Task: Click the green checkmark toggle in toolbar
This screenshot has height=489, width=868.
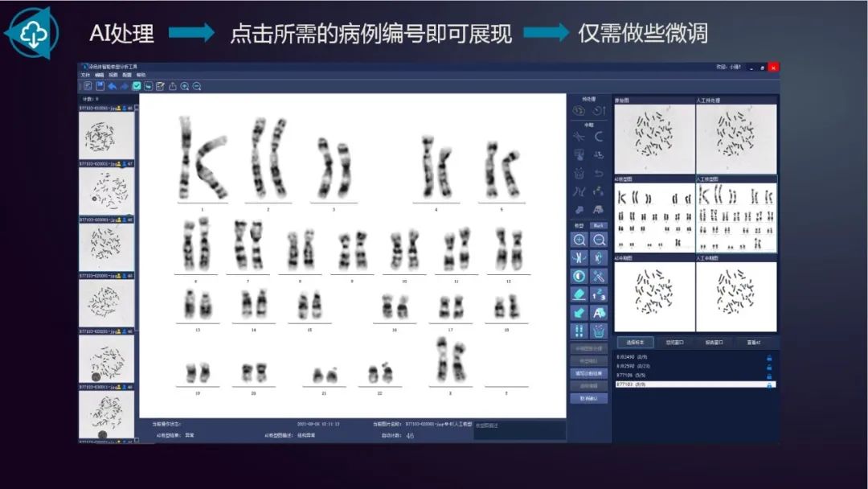Action: 137,86
